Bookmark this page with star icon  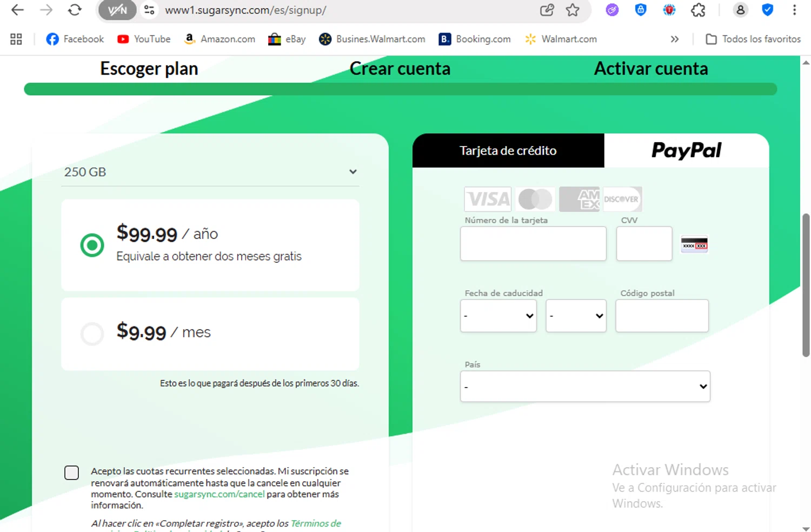pos(573,10)
